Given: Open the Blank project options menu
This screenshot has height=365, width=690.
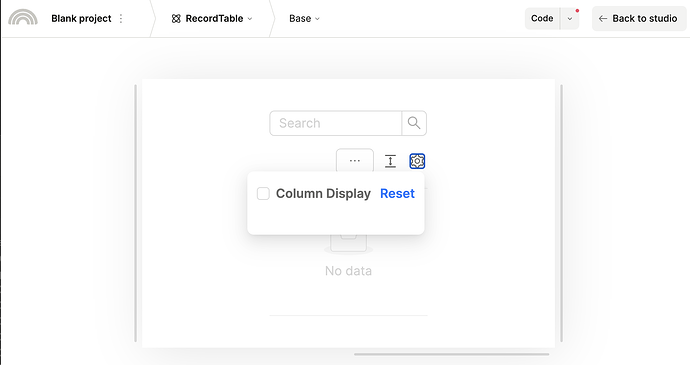Looking at the screenshot, I should coord(121,18).
